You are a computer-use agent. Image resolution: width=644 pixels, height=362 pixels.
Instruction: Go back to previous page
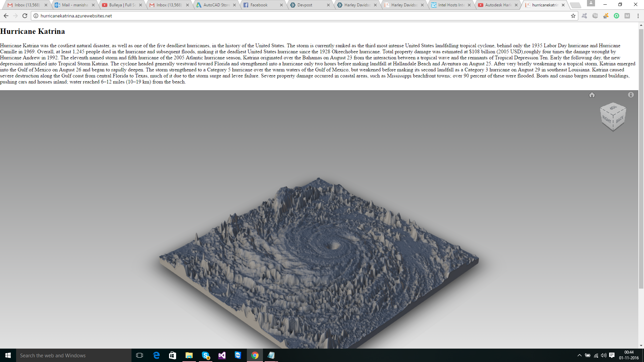coord(6,16)
